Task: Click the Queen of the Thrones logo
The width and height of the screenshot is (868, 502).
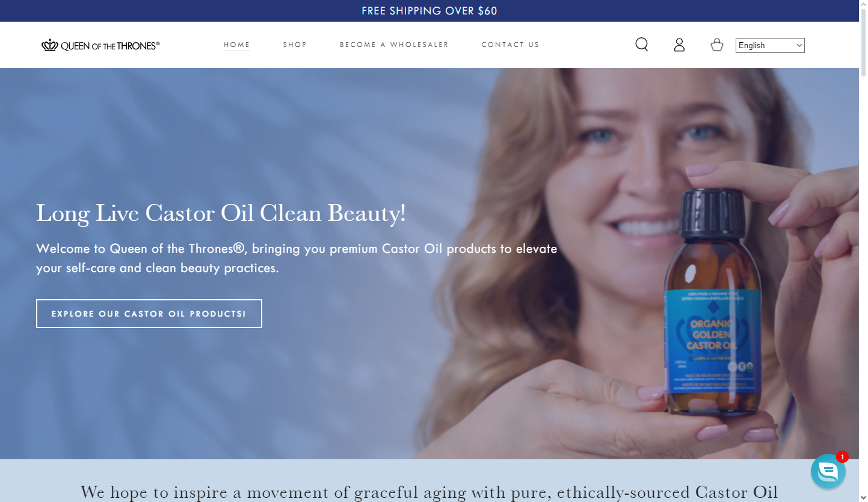Action: pyautogui.click(x=100, y=45)
